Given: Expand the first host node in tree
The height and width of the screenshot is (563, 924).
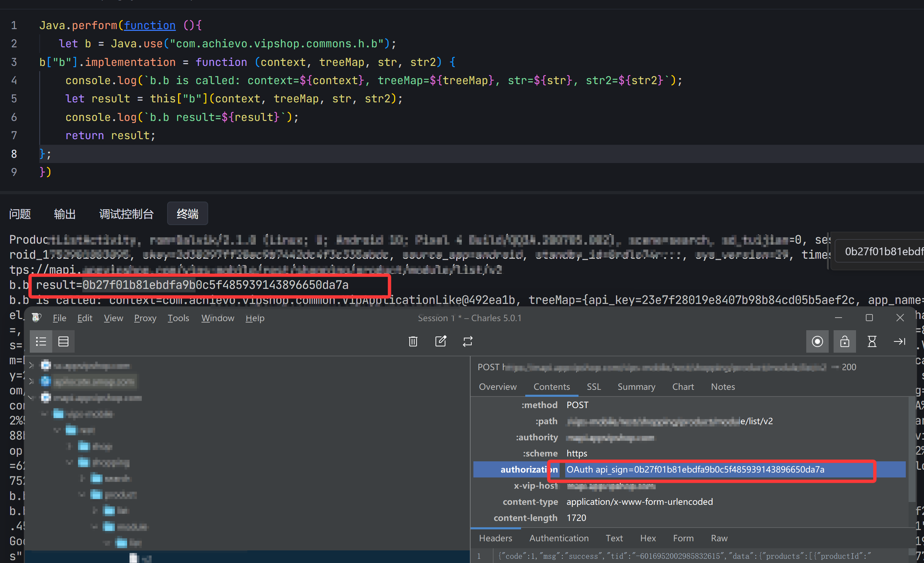Looking at the screenshot, I should [32, 365].
